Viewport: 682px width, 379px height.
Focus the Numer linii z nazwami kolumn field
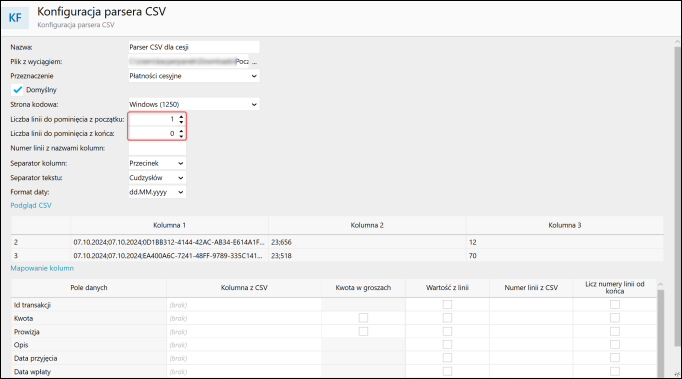point(157,148)
